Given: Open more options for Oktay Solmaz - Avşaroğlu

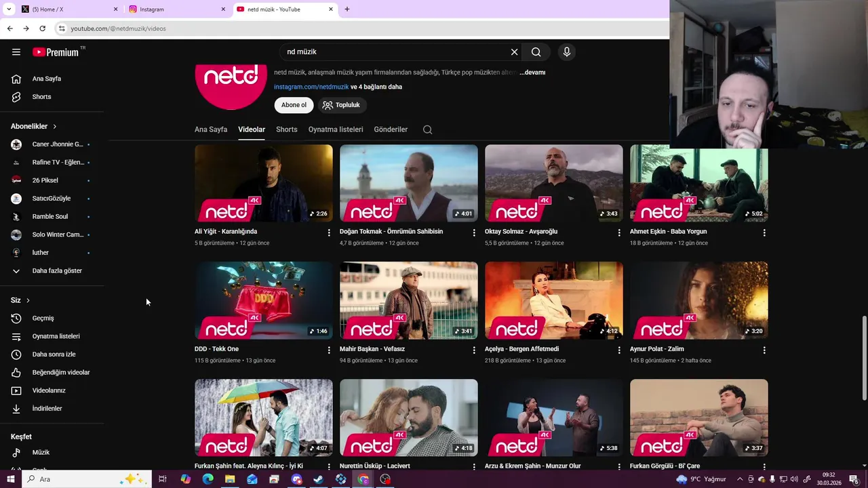Looking at the screenshot, I should [619, 232].
